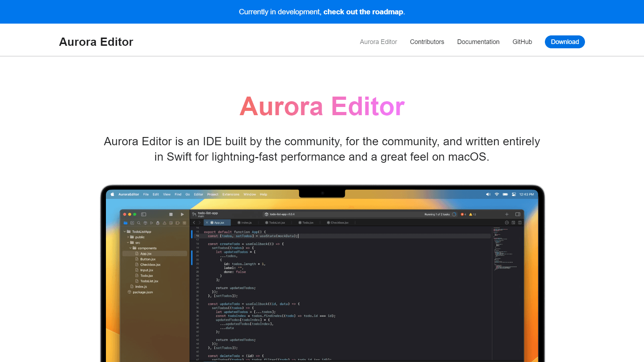Open the warnings triangle navigator icon
This screenshot has height=362, width=644.
tap(165, 223)
